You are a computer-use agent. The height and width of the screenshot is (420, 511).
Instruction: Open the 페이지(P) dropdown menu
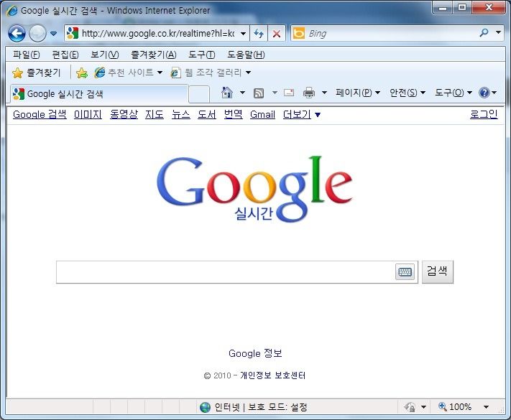coord(358,93)
